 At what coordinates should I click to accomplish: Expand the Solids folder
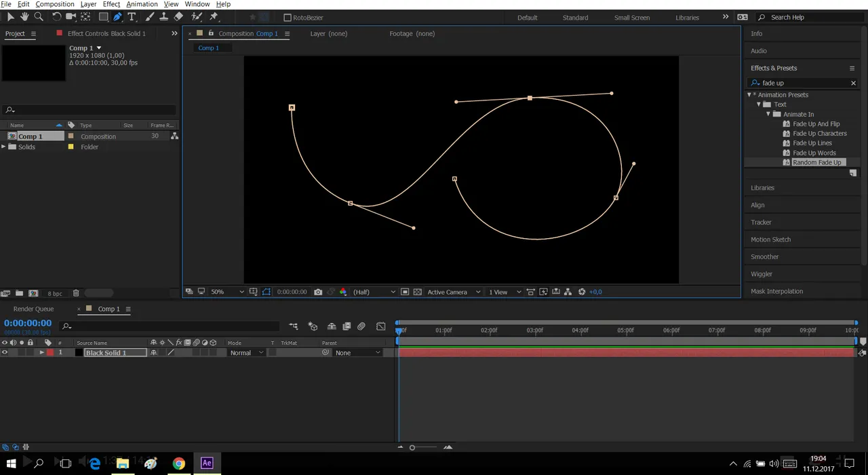click(3, 147)
